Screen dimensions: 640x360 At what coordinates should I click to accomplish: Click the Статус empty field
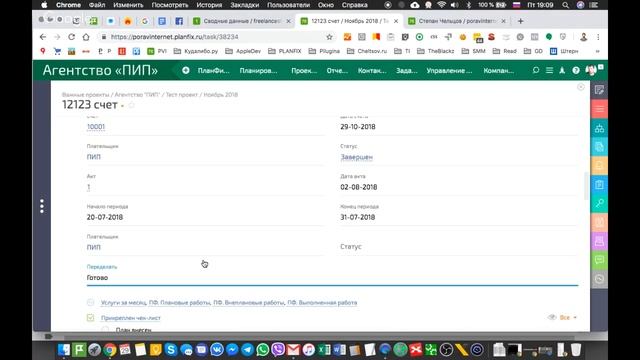click(x=459, y=247)
